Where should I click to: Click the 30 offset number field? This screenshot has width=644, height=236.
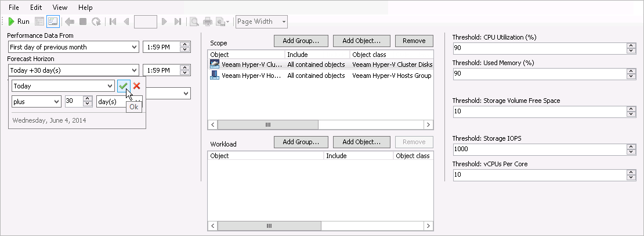[x=74, y=102]
